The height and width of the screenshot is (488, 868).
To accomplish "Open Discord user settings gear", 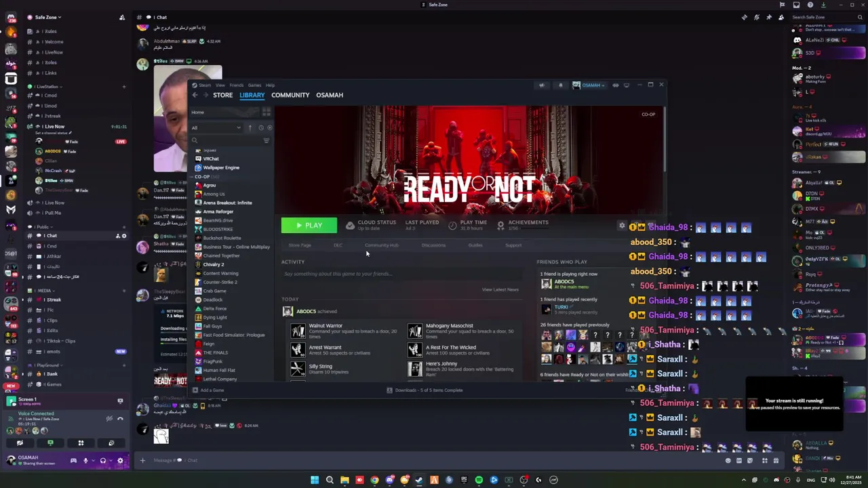I will point(120,461).
